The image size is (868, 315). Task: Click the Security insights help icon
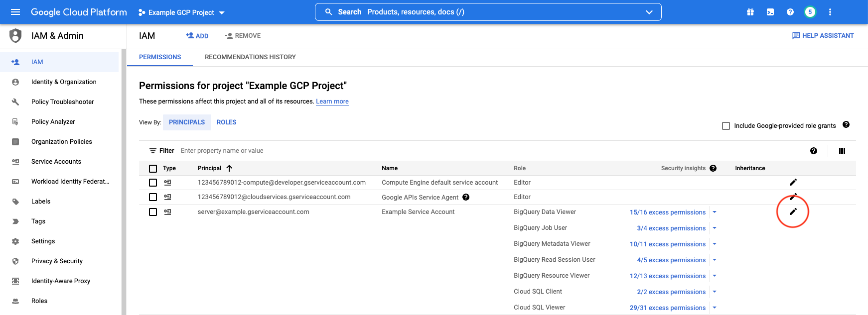pos(713,168)
